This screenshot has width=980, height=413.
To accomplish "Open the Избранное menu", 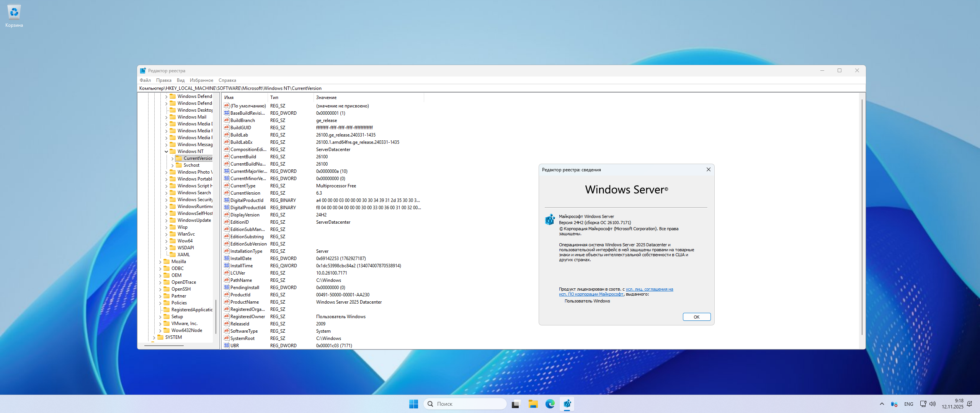I will [201, 80].
